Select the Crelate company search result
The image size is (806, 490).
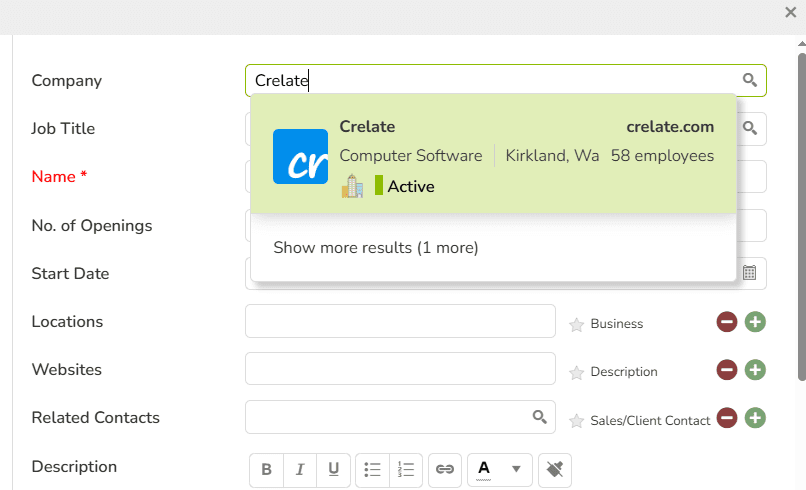pos(493,154)
